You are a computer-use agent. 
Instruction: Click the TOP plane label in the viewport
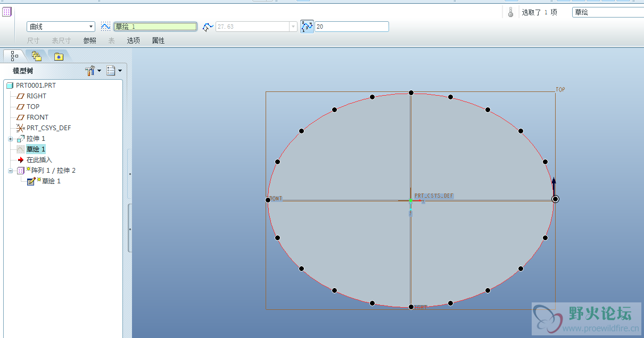coord(560,90)
